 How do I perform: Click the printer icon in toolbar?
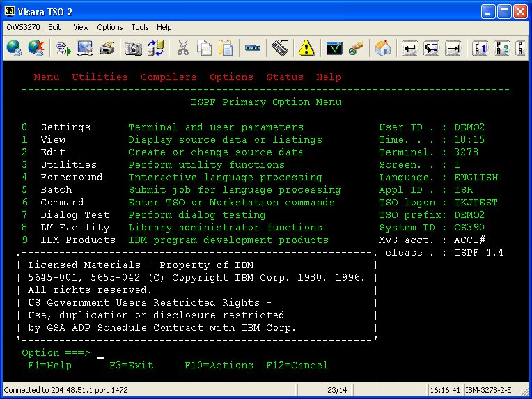[107, 48]
